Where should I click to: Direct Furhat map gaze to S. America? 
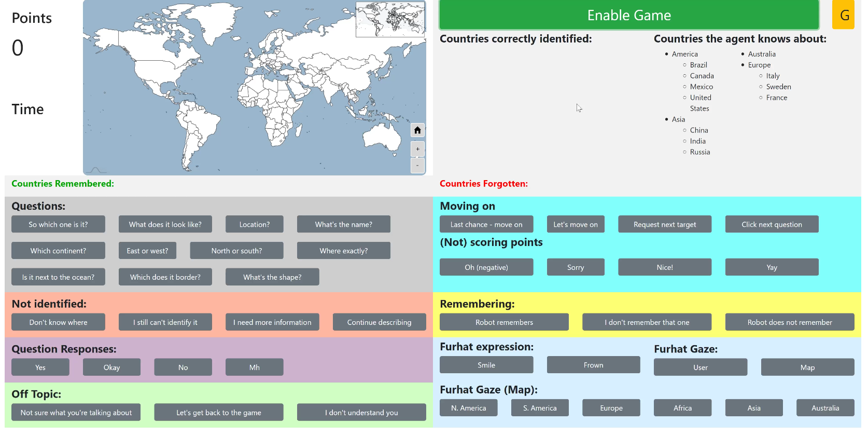[x=540, y=408]
